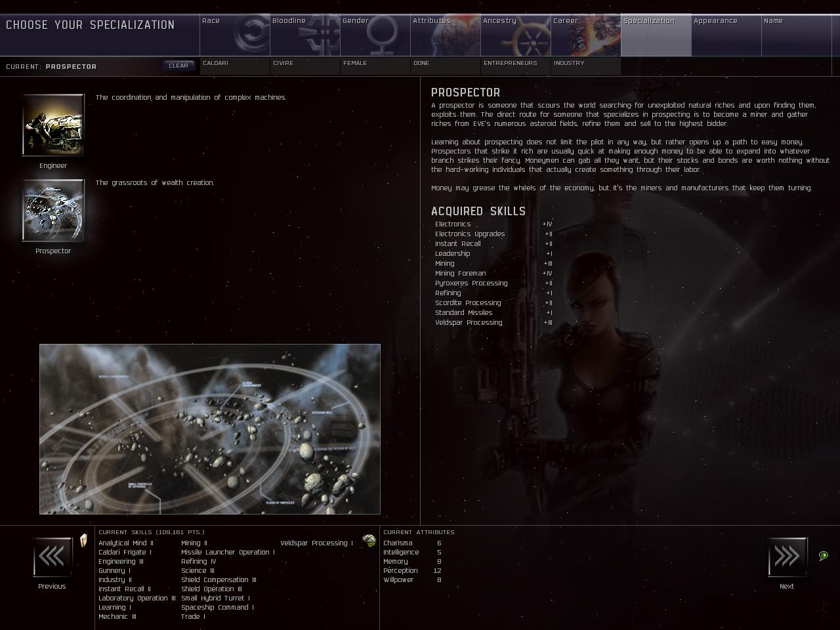This screenshot has width=840, height=630.
Task: Click the small green icon beside Next
Action: (824, 556)
